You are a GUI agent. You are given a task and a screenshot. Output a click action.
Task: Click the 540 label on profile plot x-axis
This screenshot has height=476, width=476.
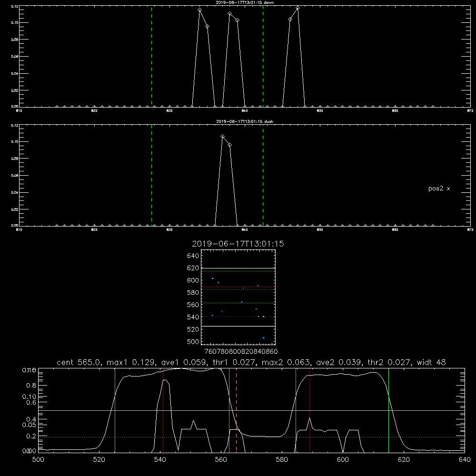click(x=160, y=459)
